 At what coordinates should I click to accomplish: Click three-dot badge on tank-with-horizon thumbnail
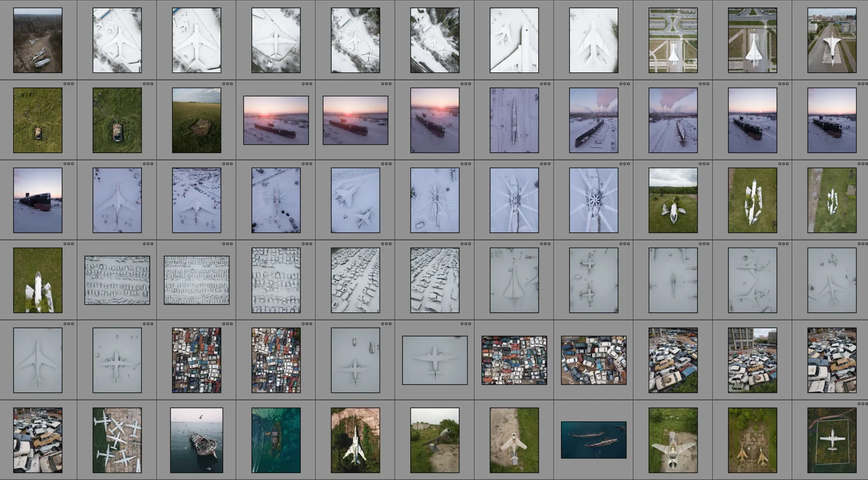pos(227,84)
